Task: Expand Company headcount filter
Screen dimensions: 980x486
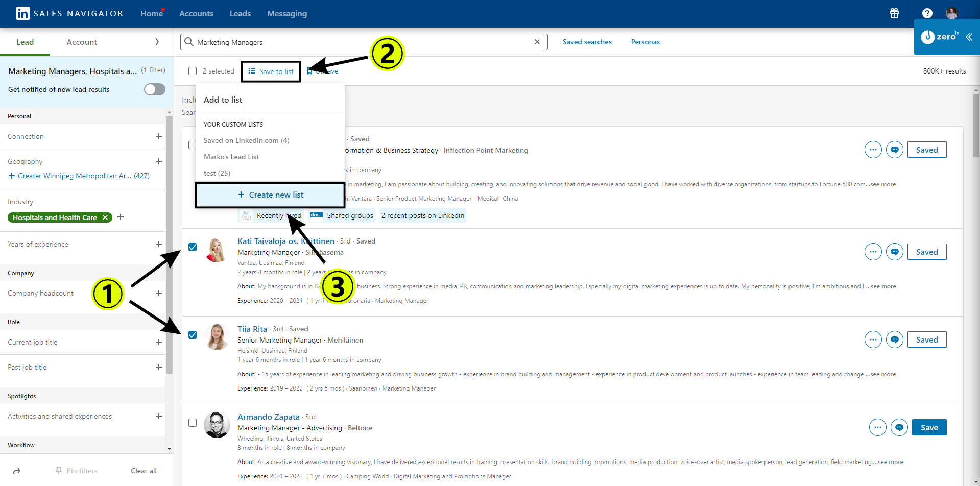Action: coord(159,293)
